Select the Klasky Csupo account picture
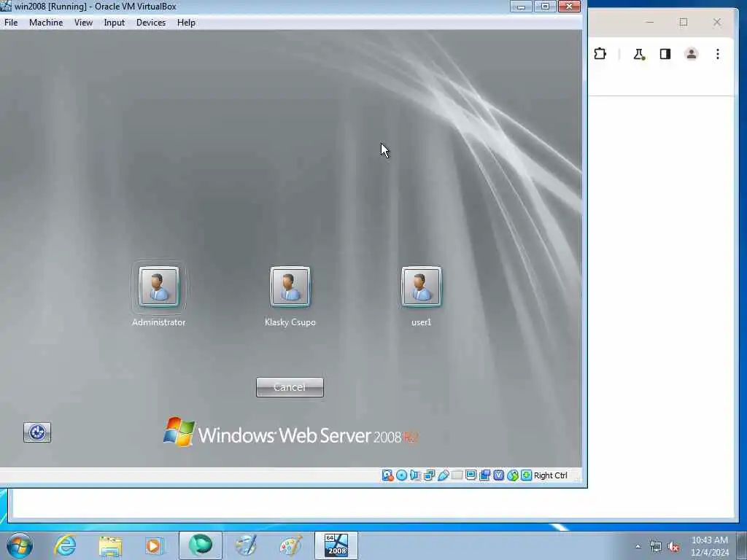Viewport: 747px width, 560px height. 290,287
